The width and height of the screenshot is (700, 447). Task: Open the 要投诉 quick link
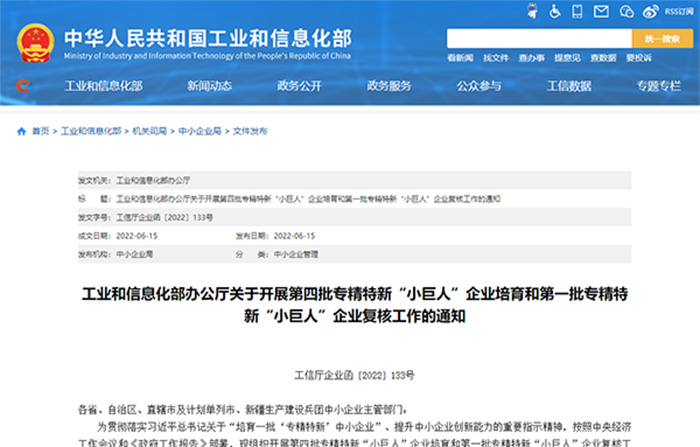click(639, 58)
